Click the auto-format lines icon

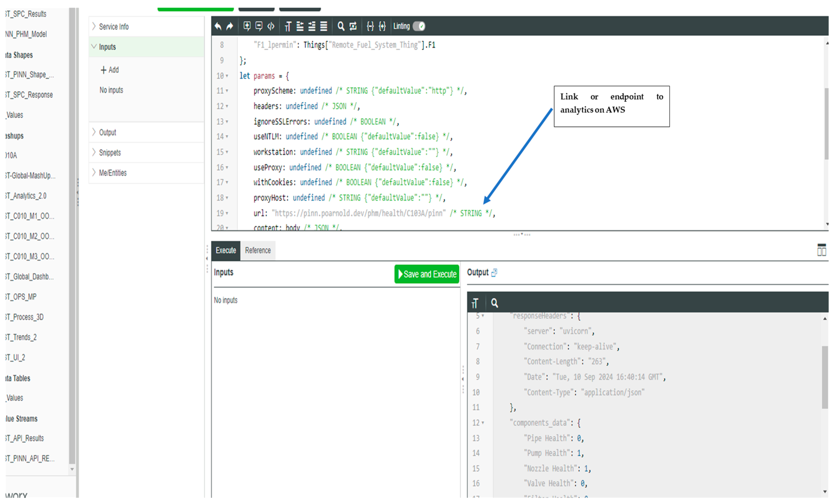(x=324, y=26)
